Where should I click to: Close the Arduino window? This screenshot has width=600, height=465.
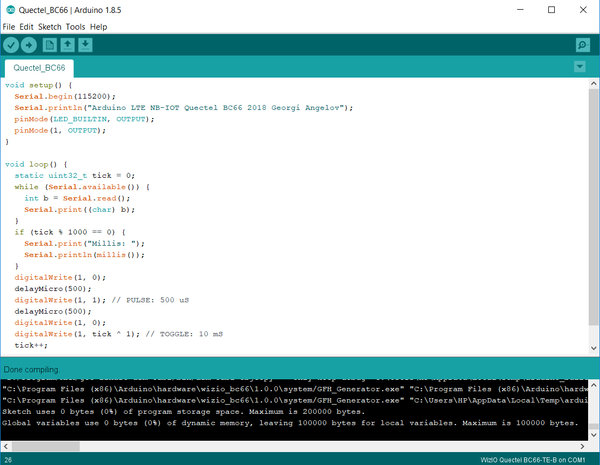pos(583,10)
